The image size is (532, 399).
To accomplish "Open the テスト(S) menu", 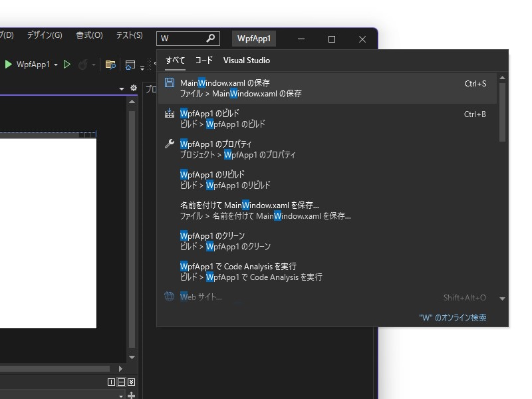I will 129,35.
